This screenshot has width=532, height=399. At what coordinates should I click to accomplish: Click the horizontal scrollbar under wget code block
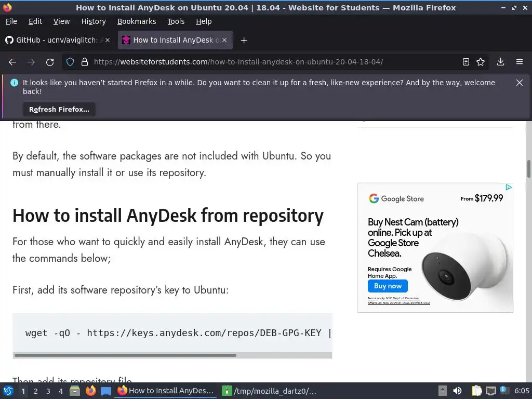point(125,355)
